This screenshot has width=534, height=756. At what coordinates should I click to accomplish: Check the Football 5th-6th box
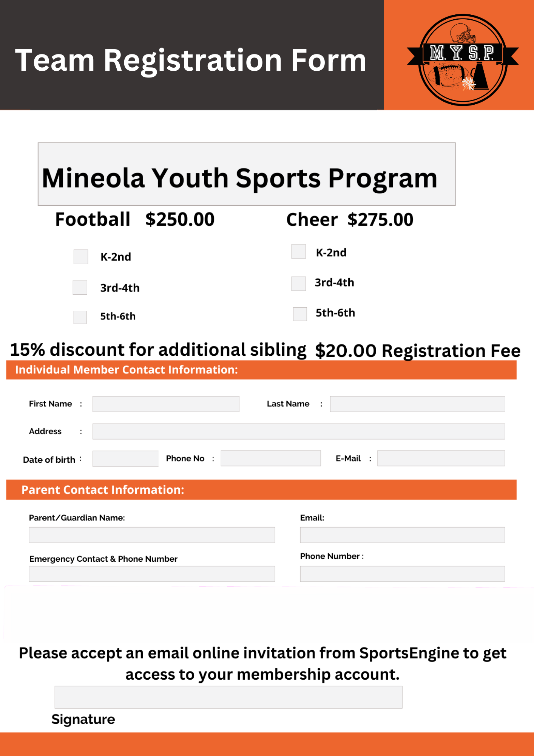[x=80, y=317]
